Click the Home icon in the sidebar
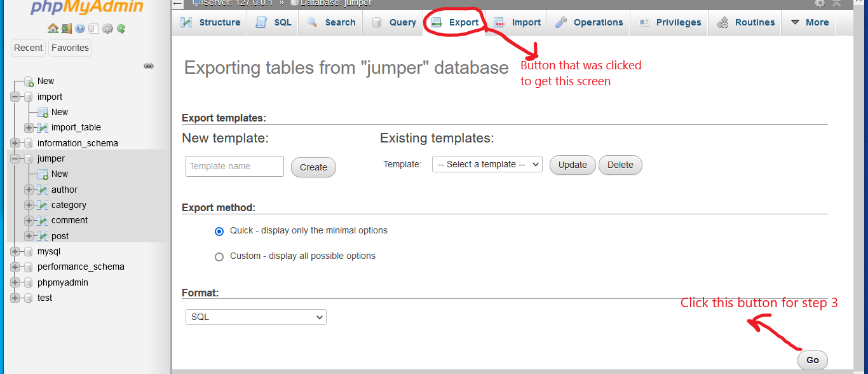868x374 pixels. (x=53, y=29)
